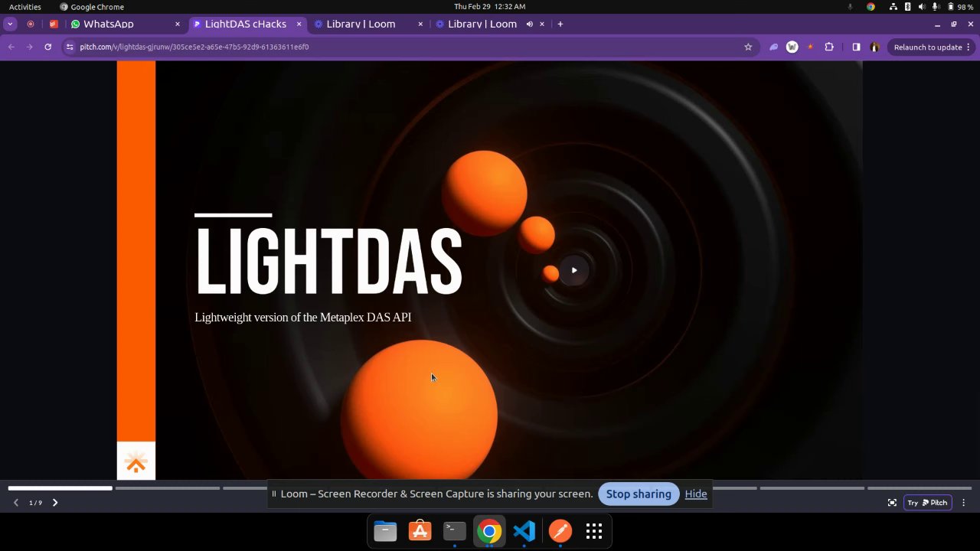The height and width of the screenshot is (551, 980).
Task: Go back in browser history
Action: 11,47
